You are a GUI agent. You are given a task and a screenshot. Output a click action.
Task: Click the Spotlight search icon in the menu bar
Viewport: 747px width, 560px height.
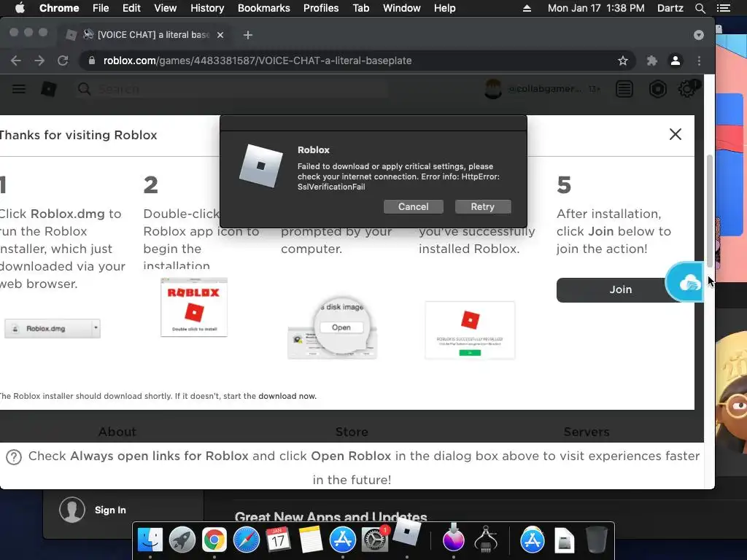(x=700, y=8)
